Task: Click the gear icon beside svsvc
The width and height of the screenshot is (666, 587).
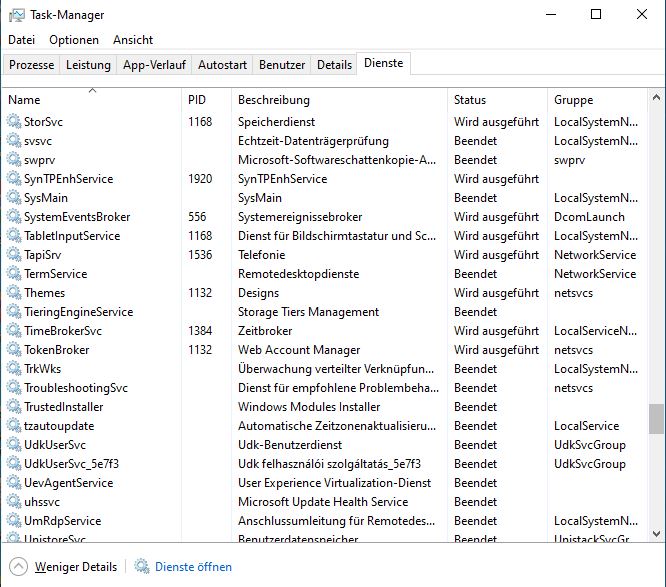Action: (x=14, y=141)
